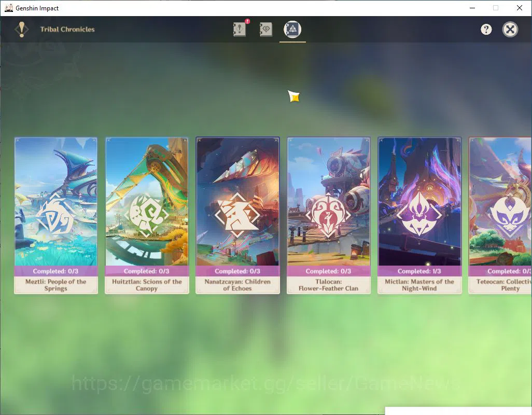Open the help question mark button

click(x=486, y=30)
